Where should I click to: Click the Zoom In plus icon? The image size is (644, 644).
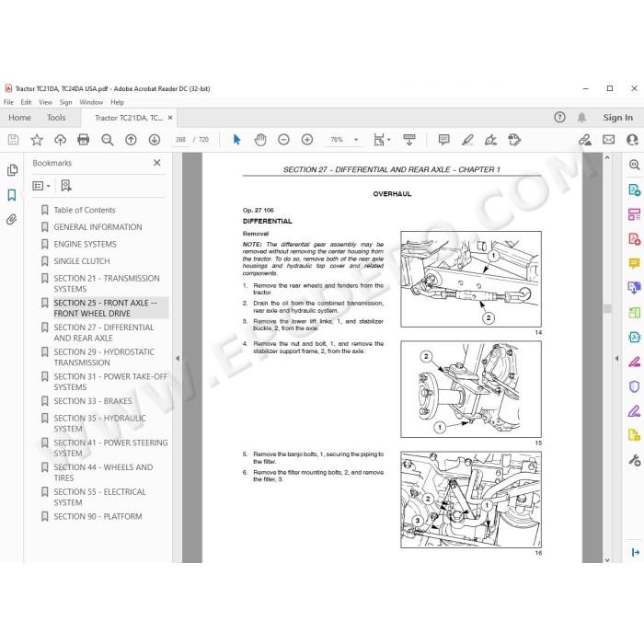(307, 140)
